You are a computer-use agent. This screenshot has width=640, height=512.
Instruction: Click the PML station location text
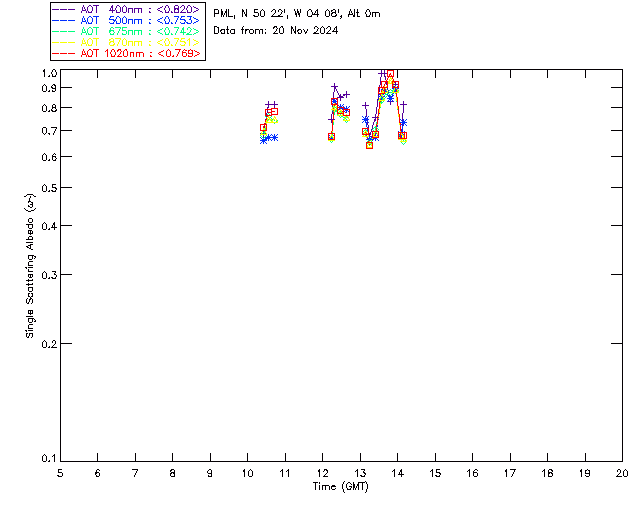coord(297,14)
